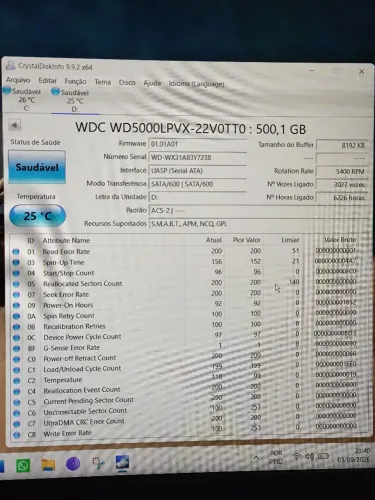Image resolution: width=375 pixels, height=500 pixels.
Task: Open the Arquivo menu
Action: click(x=18, y=80)
